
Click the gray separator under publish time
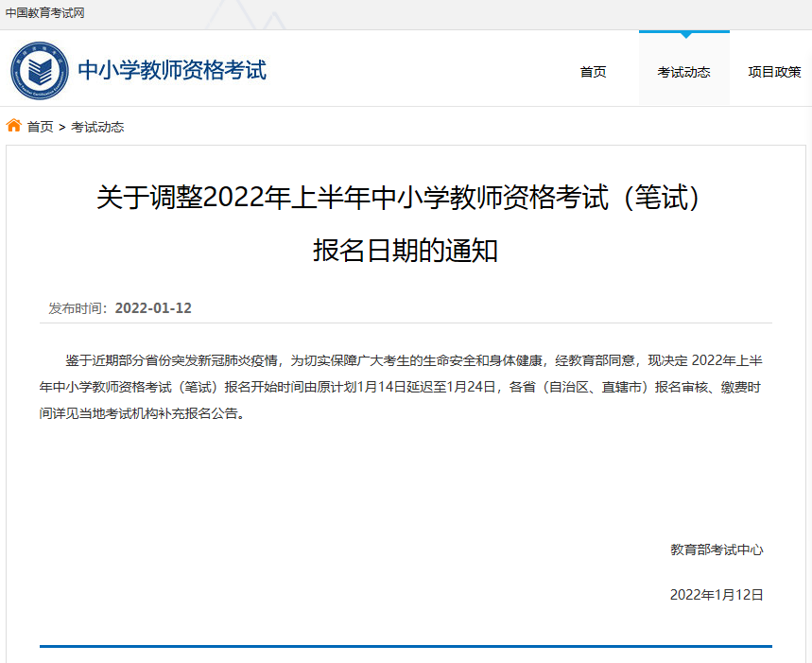point(405,323)
